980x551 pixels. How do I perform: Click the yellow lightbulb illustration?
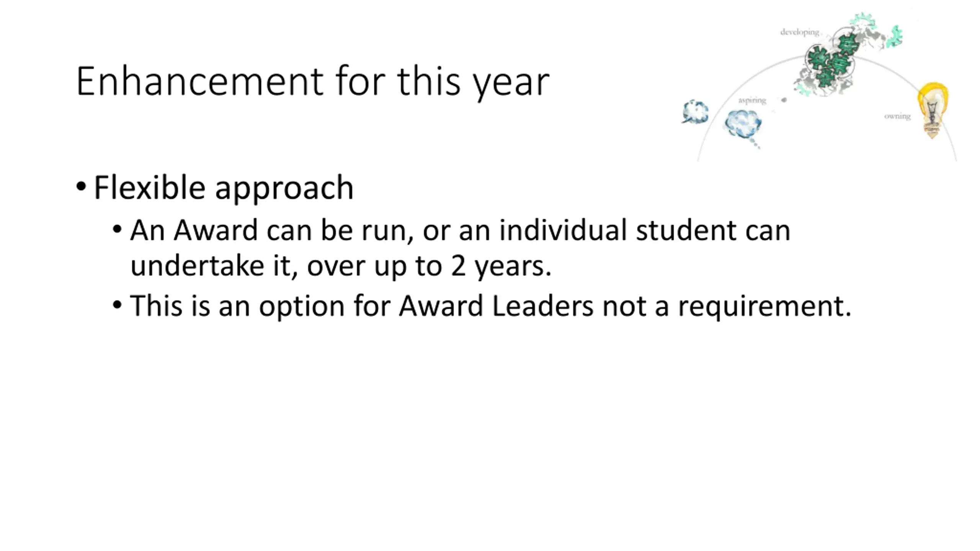(933, 110)
